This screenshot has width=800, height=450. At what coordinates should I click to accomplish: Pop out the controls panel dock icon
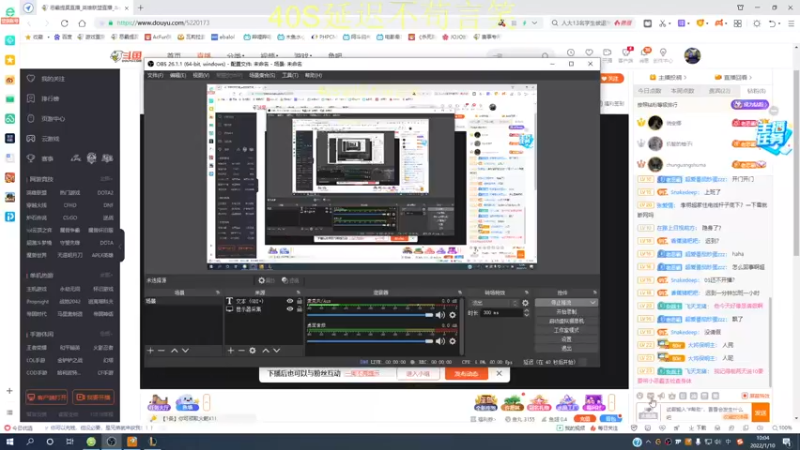594,293
